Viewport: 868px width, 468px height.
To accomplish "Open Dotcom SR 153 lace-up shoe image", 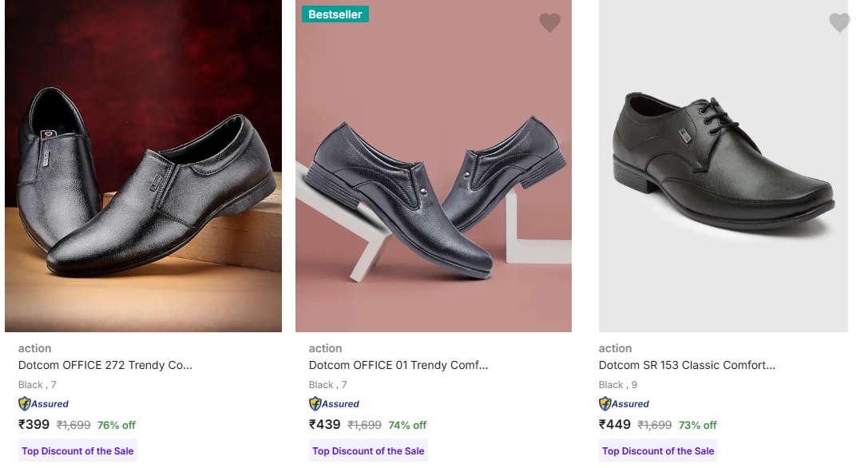I will (723, 168).
